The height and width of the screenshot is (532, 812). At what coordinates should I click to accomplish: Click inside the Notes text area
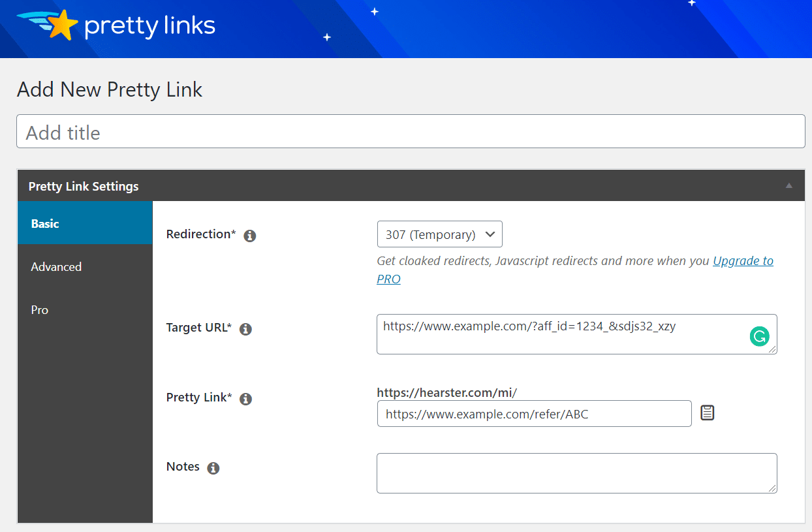tap(576, 473)
